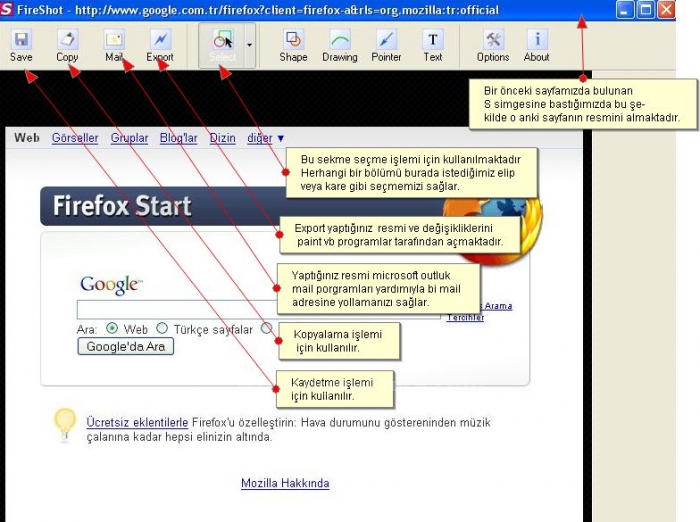The width and height of the screenshot is (700, 522).
Task: Send the capture with the Mail icon
Action: tap(114, 45)
